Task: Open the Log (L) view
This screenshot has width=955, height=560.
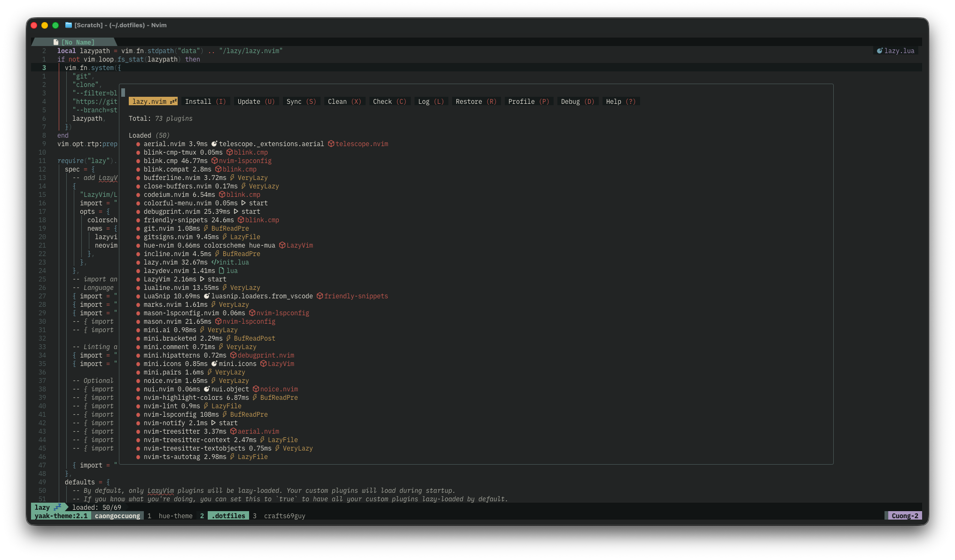Action: [431, 101]
